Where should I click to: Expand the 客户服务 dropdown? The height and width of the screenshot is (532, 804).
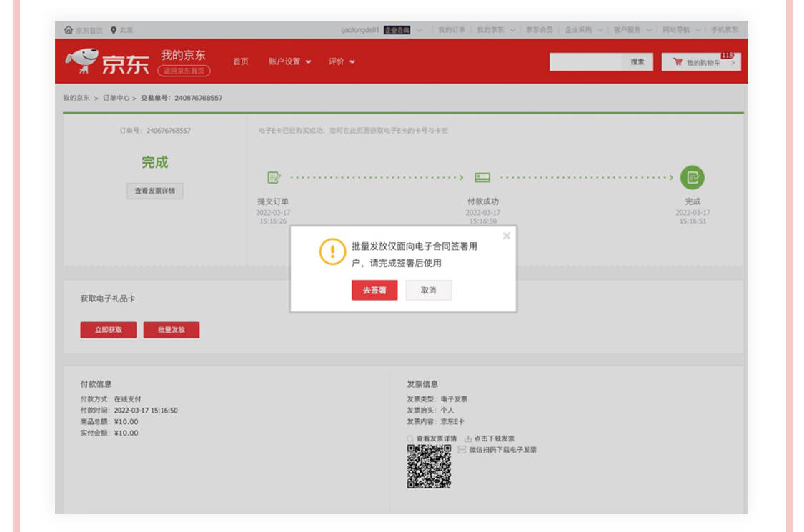click(649, 30)
